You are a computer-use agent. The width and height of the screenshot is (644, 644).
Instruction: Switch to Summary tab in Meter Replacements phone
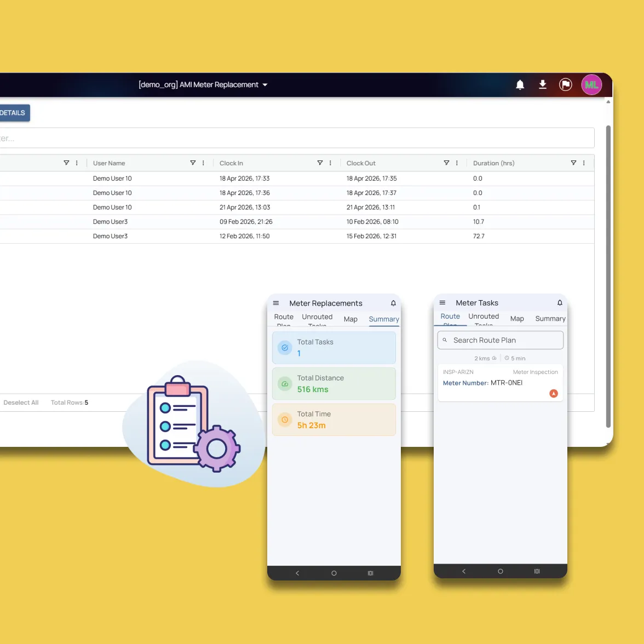[383, 319]
